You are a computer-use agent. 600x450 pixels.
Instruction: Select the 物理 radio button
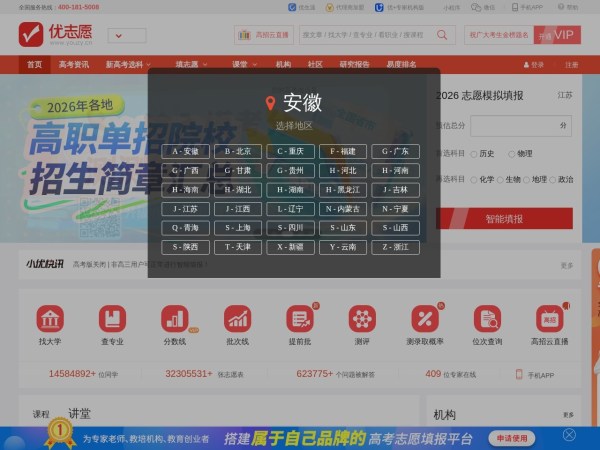(512, 154)
